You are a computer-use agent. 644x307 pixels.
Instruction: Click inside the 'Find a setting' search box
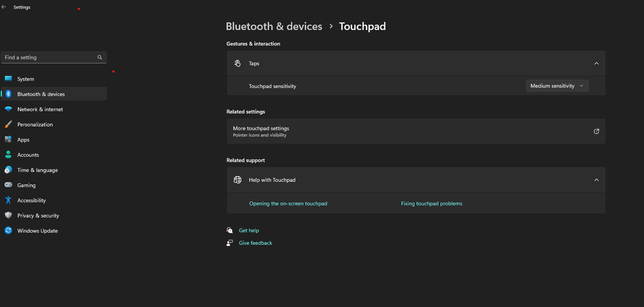coord(48,57)
